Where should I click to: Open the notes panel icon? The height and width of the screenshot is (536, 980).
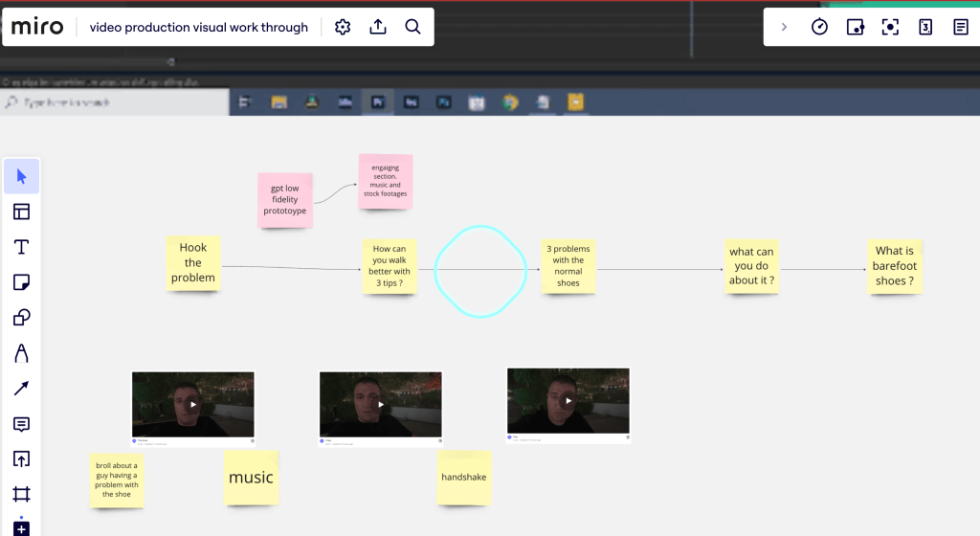pos(961,27)
